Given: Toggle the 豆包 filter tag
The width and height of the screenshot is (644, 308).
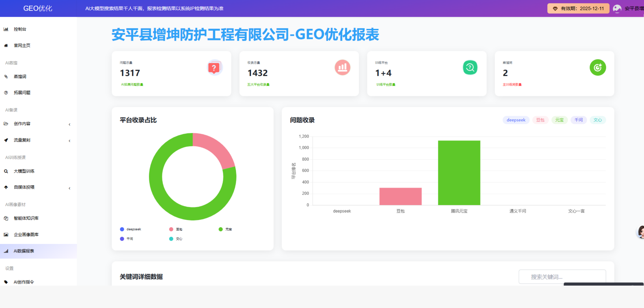Looking at the screenshot, I should click(540, 120).
